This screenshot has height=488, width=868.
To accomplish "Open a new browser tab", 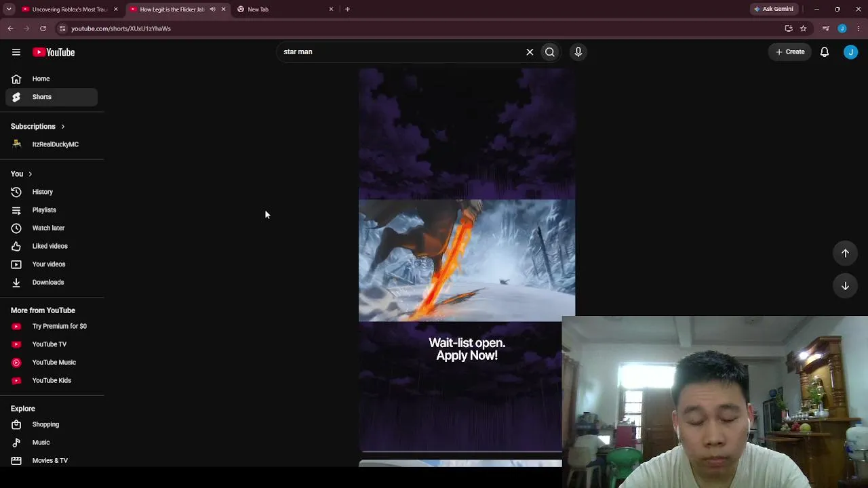I will [x=347, y=9].
